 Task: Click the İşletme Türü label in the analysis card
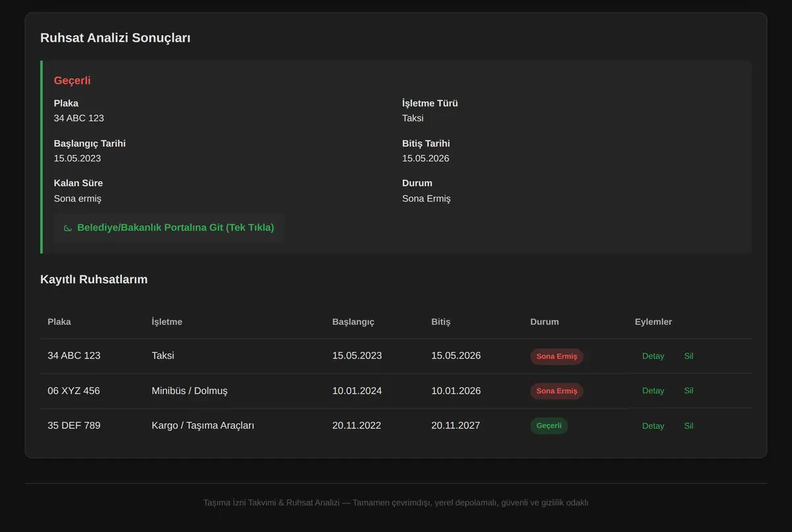pos(430,104)
